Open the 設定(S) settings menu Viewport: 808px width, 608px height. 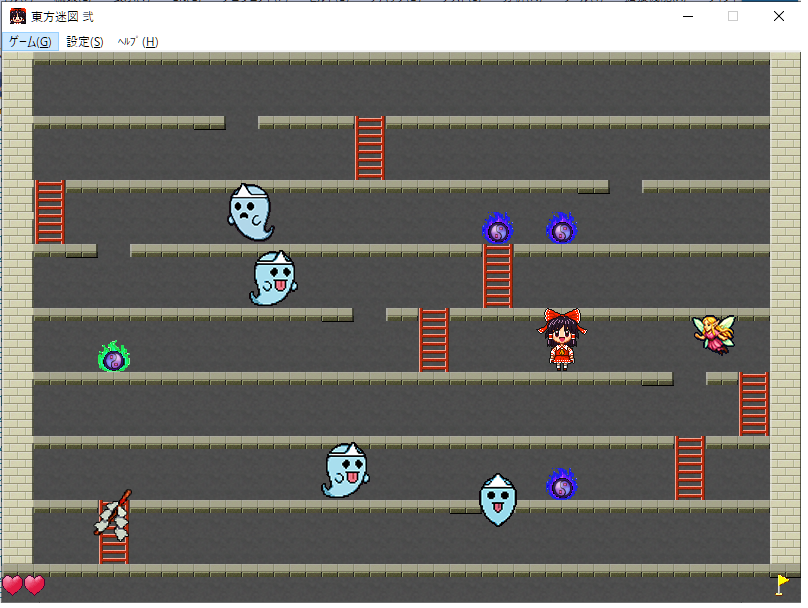[x=85, y=41]
